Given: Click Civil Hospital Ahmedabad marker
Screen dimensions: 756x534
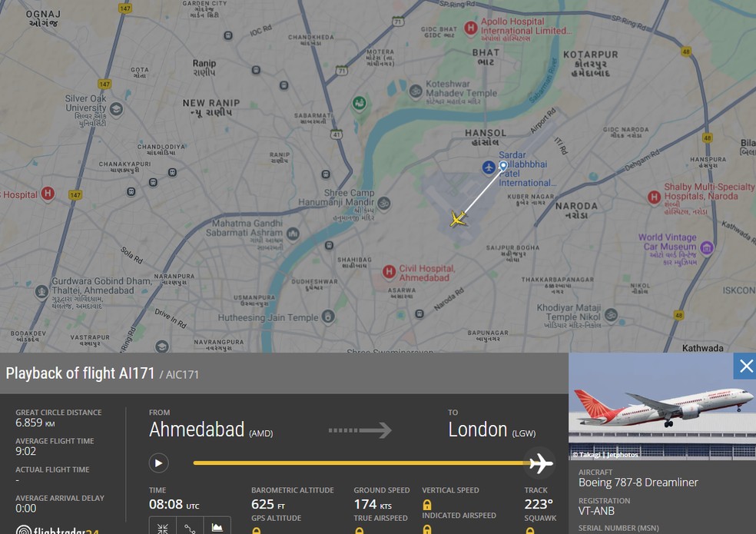Looking at the screenshot, I should pyautogui.click(x=389, y=272).
